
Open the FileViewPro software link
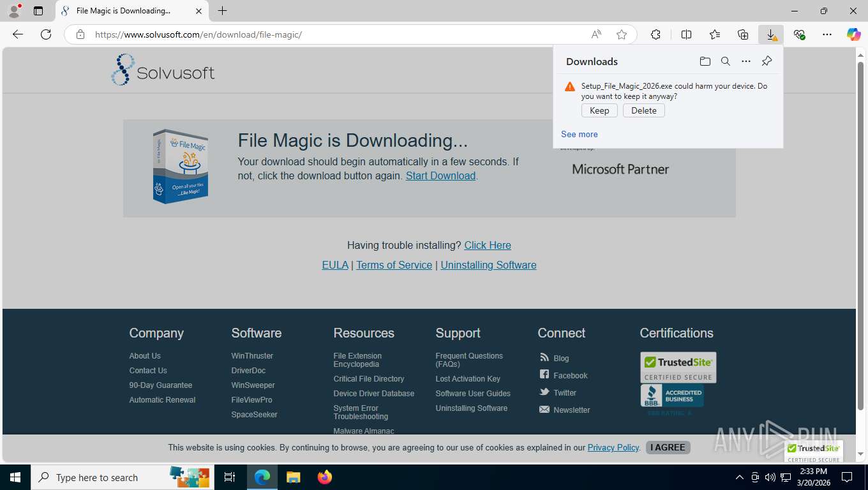(251, 400)
